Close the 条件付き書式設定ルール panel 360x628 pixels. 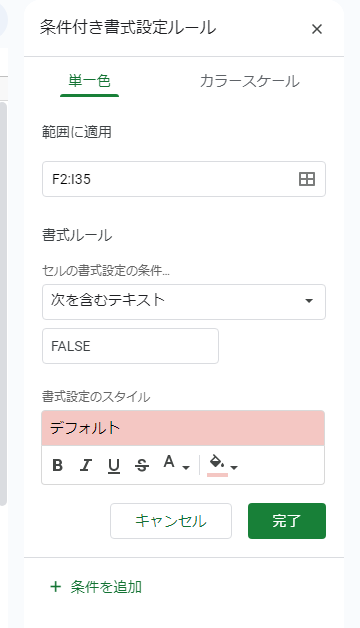pyautogui.click(x=317, y=29)
